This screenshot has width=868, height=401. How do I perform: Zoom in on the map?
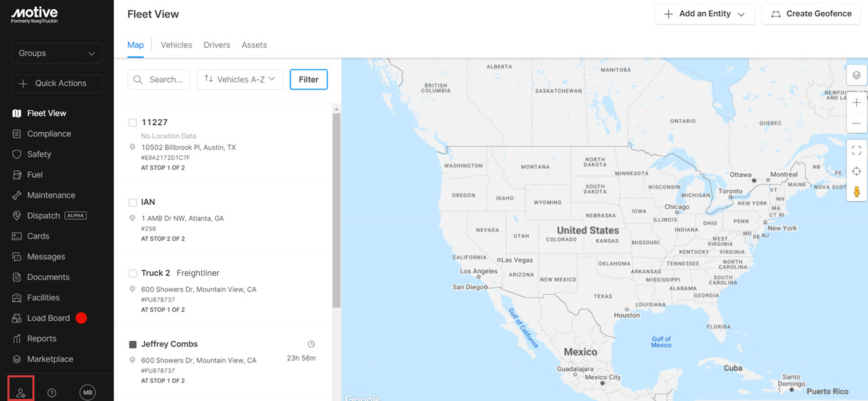(856, 102)
